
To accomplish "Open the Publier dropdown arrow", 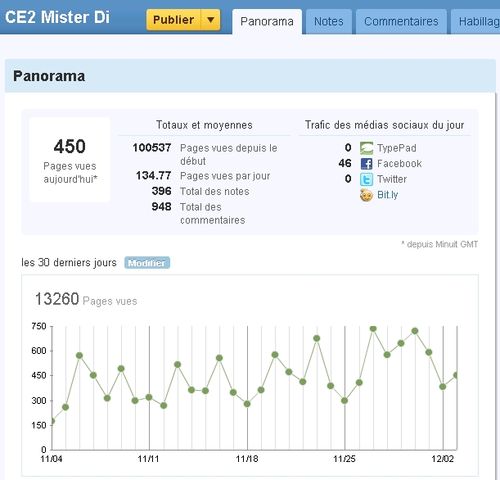I will click(x=210, y=20).
